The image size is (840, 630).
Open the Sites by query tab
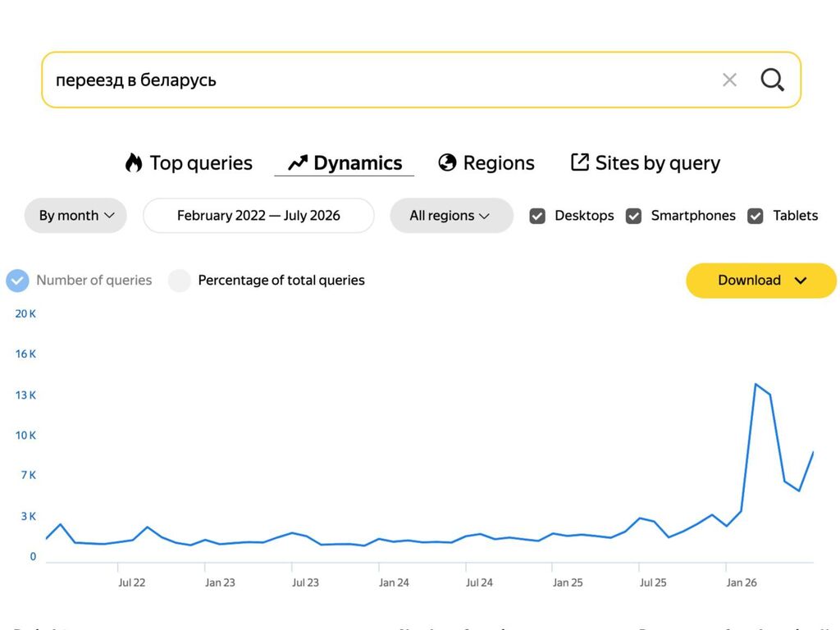point(646,163)
